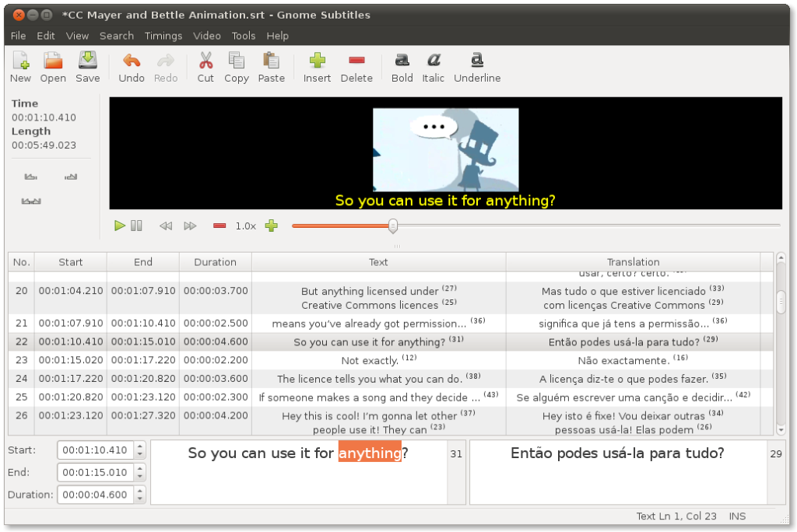Image resolution: width=797 pixels, height=532 pixels.
Task: Play the video
Action: pos(120,226)
